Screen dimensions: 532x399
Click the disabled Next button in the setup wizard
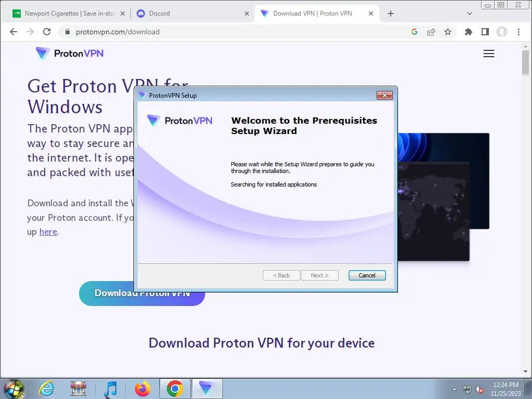[320, 275]
